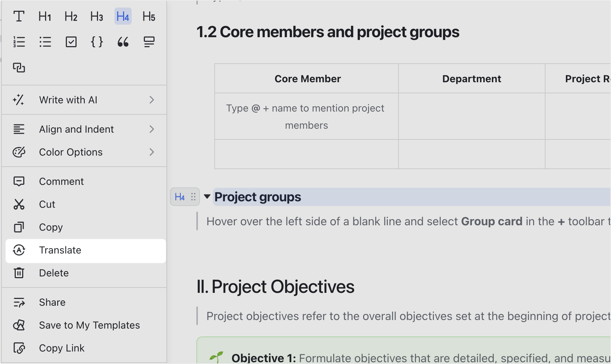Apply Heading 3 format

click(97, 16)
